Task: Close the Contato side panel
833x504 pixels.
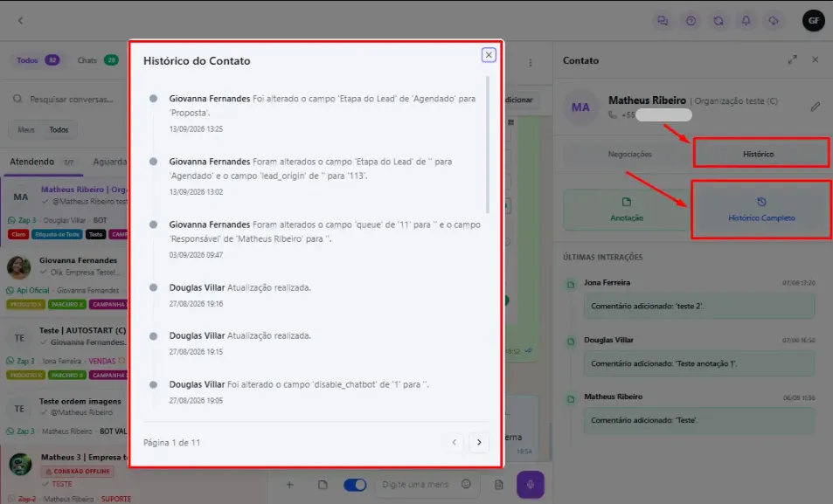Action: [816, 60]
